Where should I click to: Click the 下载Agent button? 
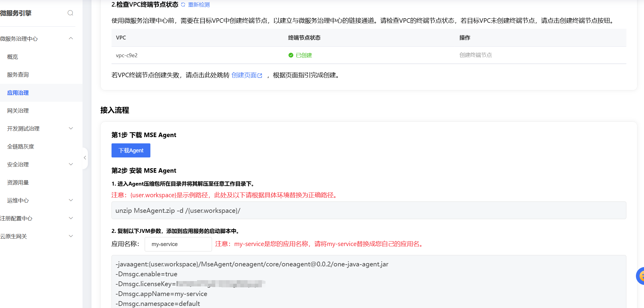(x=131, y=150)
